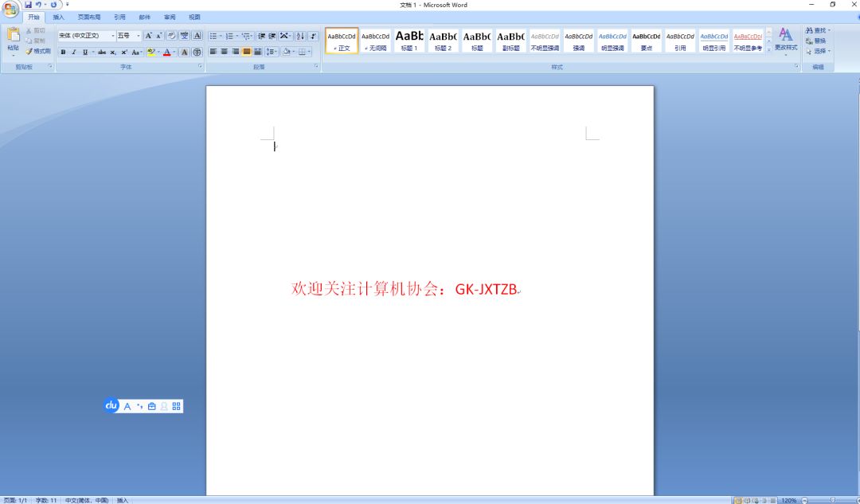Click the Office button orb
This screenshot has height=504, width=860.
(x=10, y=9)
